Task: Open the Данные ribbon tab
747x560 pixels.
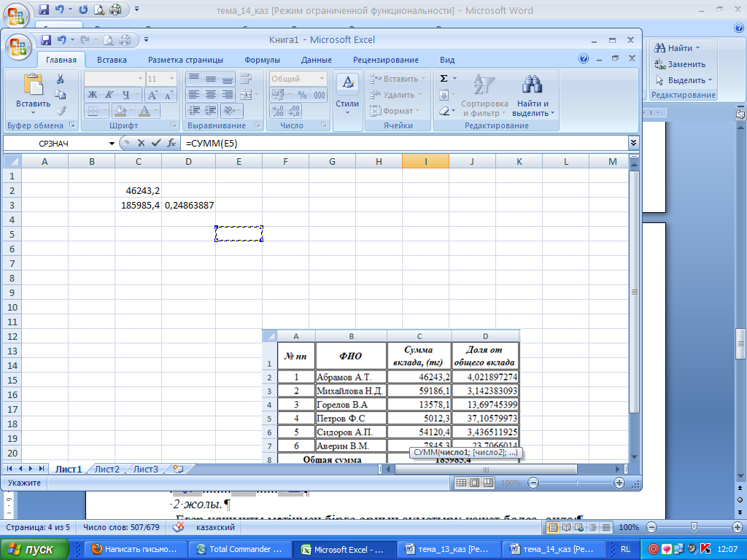Action: (317, 60)
